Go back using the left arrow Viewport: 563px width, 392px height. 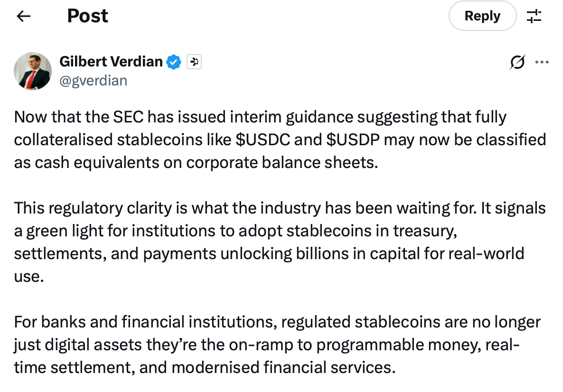[x=23, y=16]
